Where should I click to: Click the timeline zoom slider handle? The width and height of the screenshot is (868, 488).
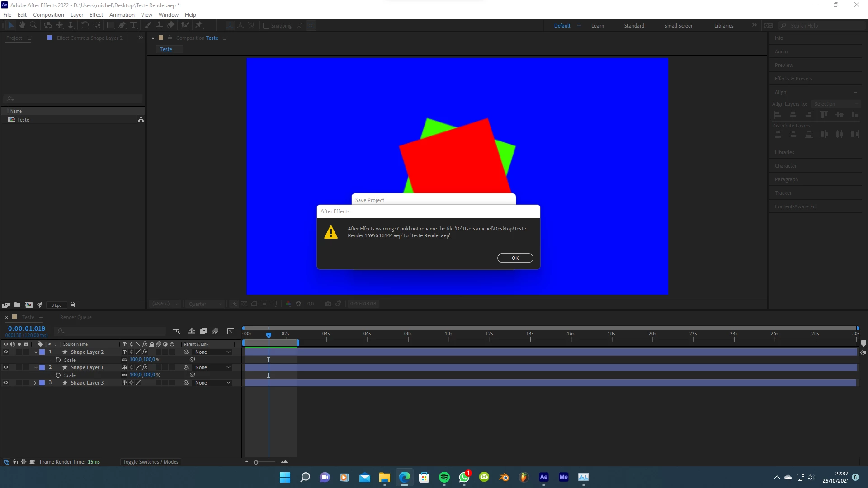(256, 462)
